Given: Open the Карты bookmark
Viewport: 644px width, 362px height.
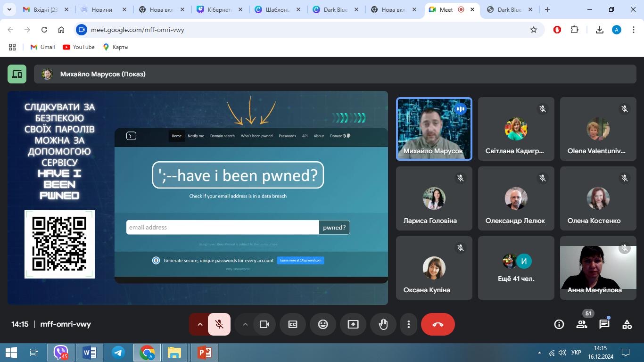Looking at the screenshot, I should 116,47.
